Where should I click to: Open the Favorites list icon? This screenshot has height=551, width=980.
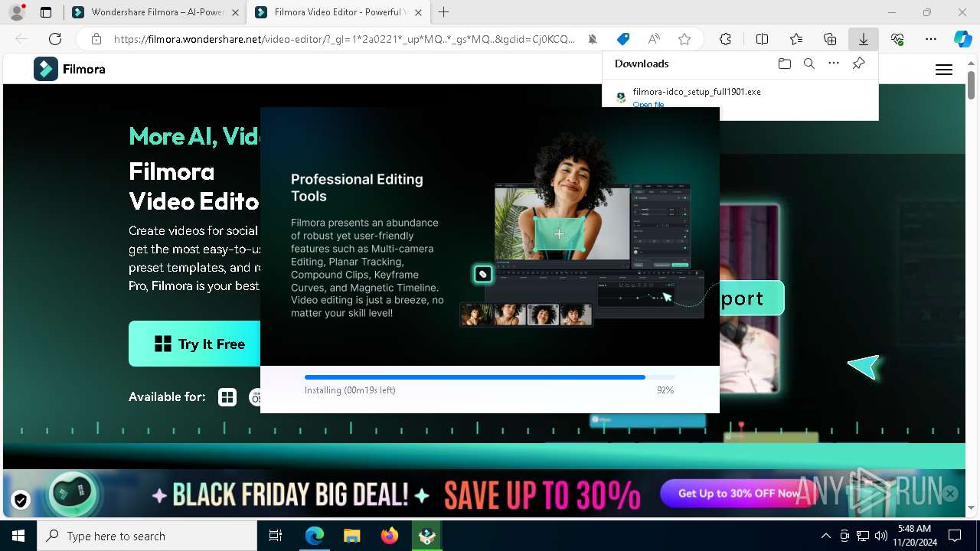[796, 39]
